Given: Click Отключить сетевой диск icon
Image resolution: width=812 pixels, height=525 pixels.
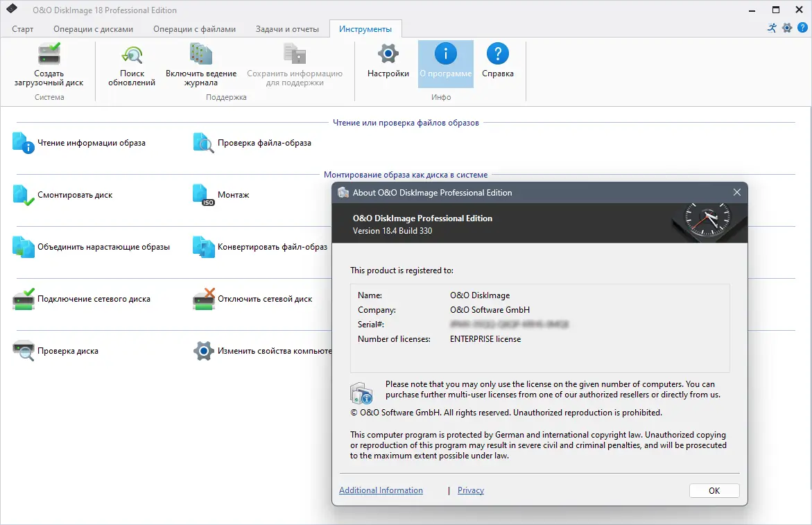Looking at the screenshot, I should click(x=203, y=299).
